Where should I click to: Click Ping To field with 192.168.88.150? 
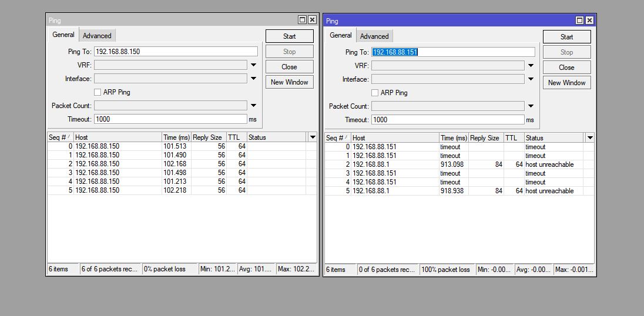click(176, 52)
